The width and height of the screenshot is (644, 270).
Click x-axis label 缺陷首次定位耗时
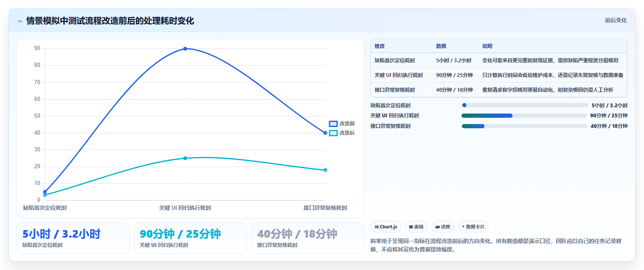pos(45,208)
